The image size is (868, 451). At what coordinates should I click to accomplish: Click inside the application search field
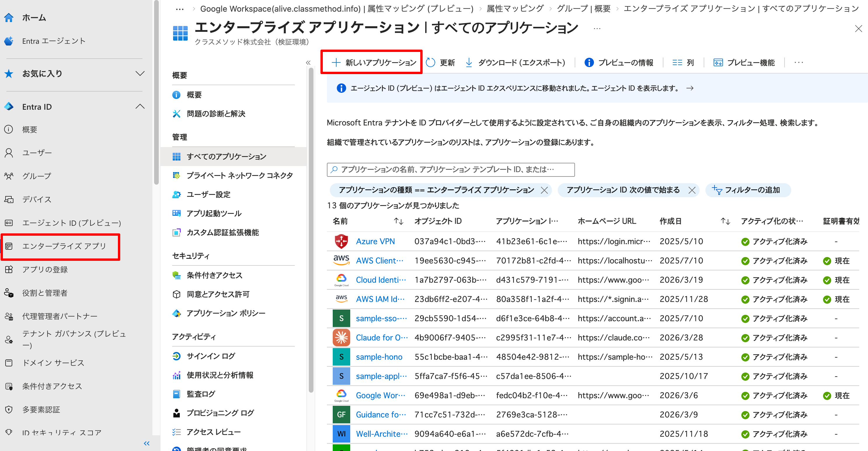450,169
